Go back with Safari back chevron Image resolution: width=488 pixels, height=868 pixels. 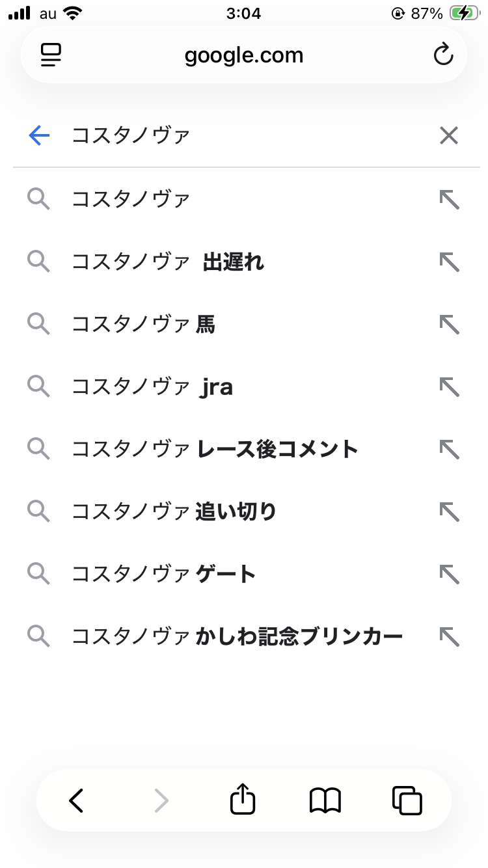tap(77, 801)
